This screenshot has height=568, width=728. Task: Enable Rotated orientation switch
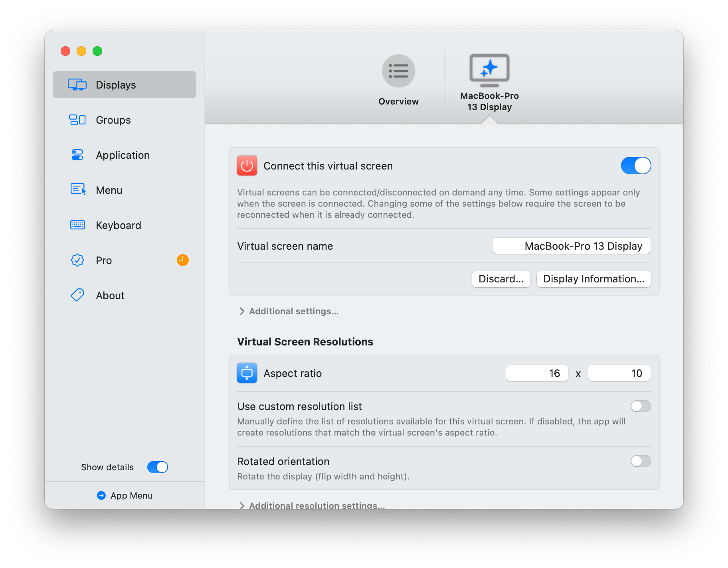(641, 461)
